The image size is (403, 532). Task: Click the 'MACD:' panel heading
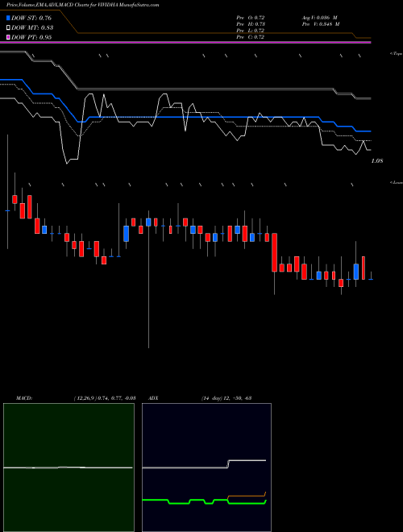pos(24,398)
